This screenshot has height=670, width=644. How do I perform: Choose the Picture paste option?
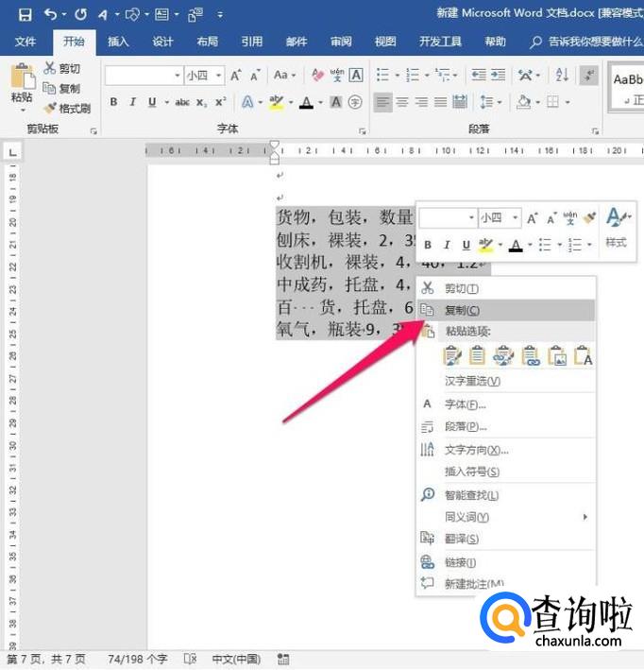557,355
